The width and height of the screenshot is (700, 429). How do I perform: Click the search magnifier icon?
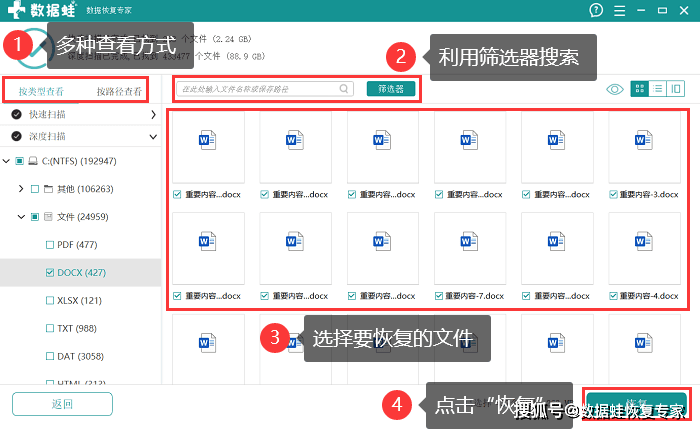click(344, 89)
